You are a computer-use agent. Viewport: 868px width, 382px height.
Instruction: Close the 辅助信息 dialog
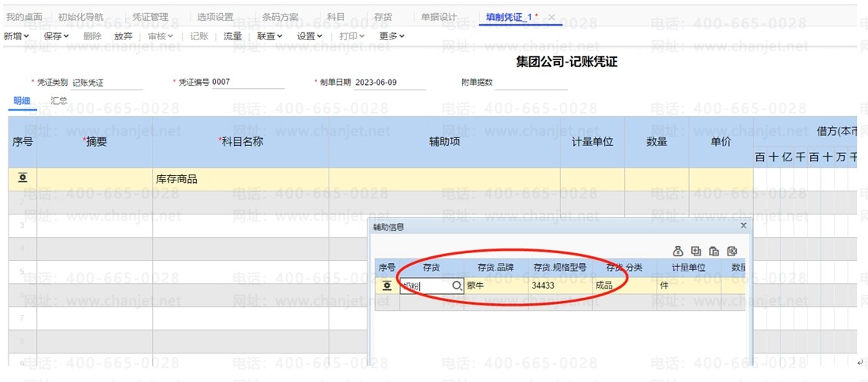tap(744, 225)
